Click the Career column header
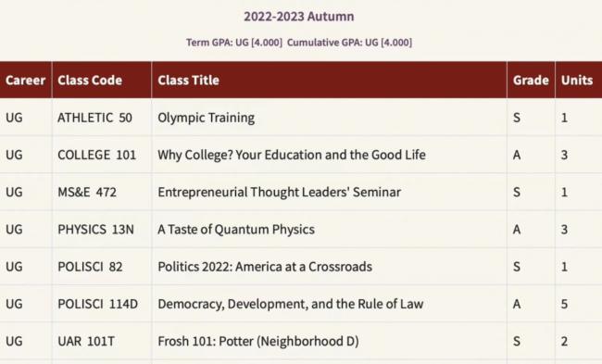The height and width of the screenshot is (364, 602). click(x=25, y=80)
